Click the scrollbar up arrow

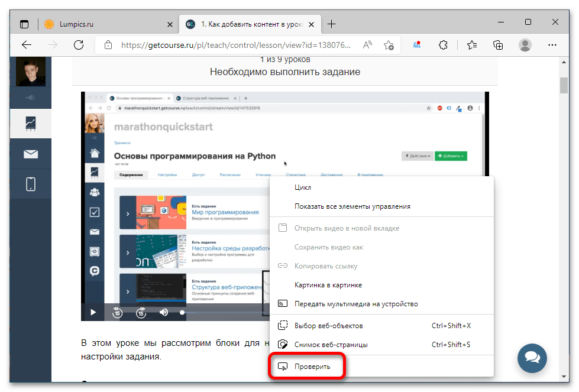click(x=564, y=62)
